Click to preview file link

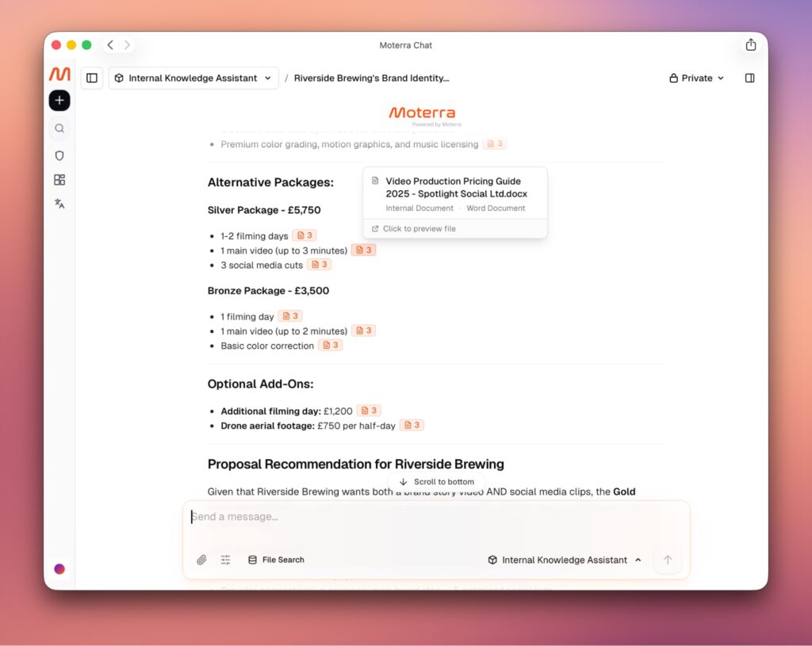419,229
